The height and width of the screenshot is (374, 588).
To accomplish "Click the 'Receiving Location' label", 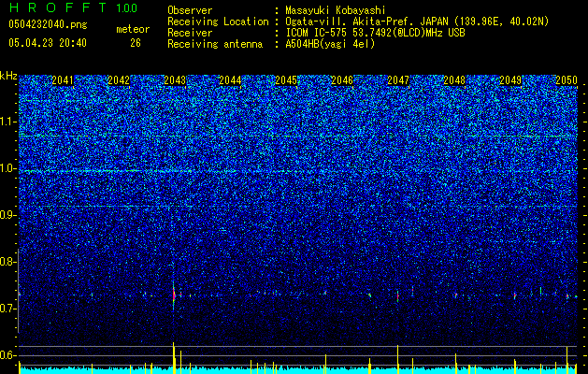I will coord(218,22).
